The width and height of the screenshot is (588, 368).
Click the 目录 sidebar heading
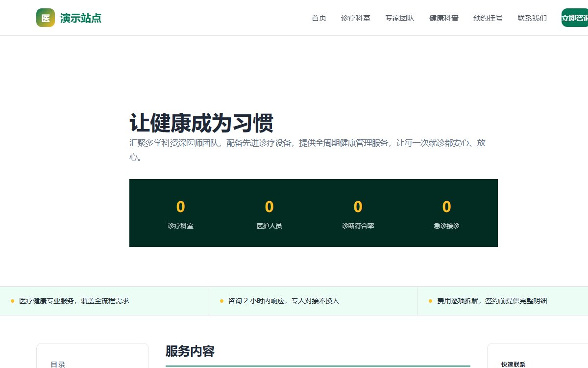click(x=58, y=364)
